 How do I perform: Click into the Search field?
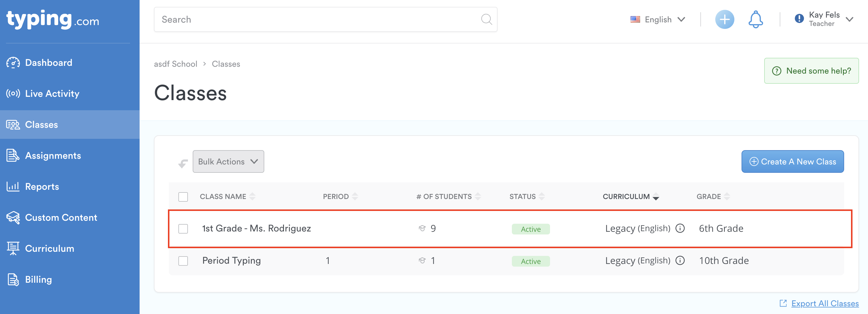pyautogui.click(x=317, y=20)
